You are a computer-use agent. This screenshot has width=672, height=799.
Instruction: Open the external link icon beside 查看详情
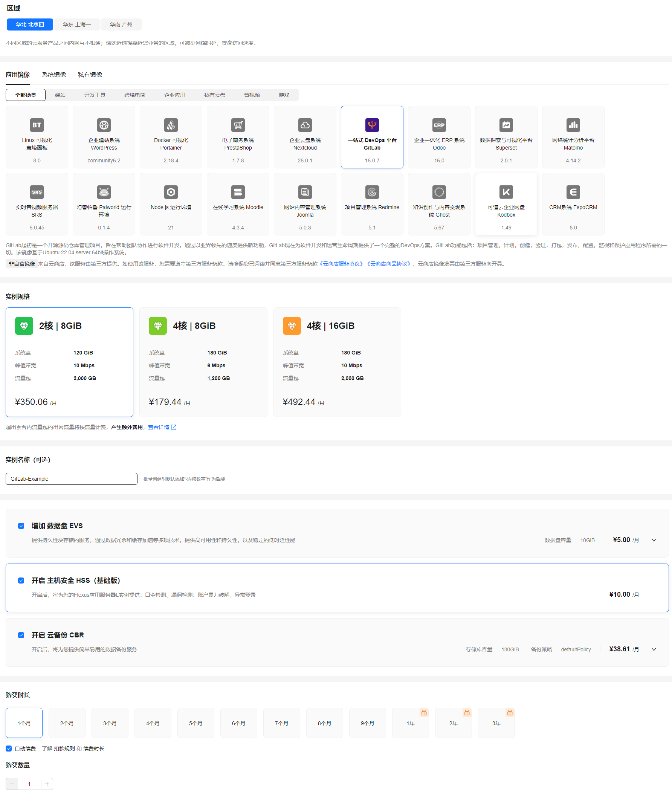174,427
